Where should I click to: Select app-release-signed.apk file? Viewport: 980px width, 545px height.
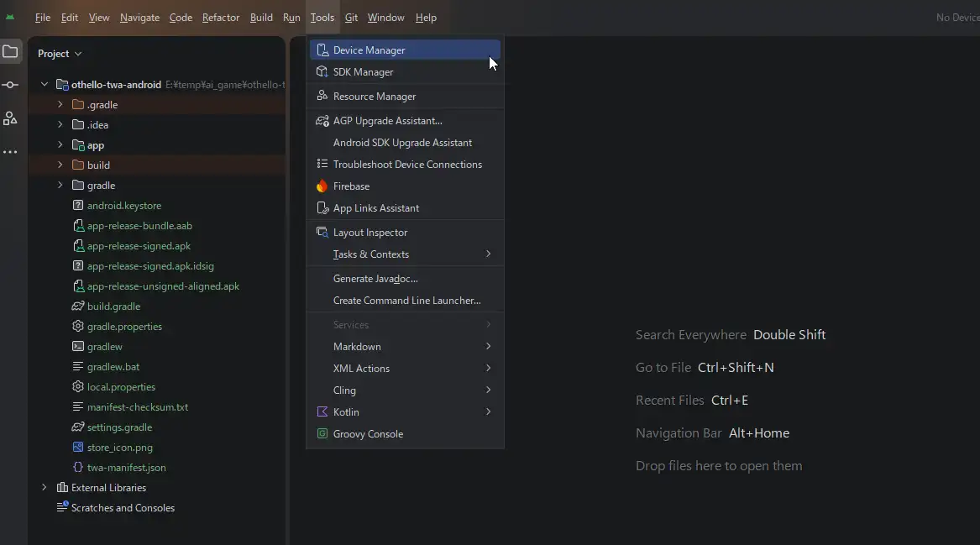point(139,245)
